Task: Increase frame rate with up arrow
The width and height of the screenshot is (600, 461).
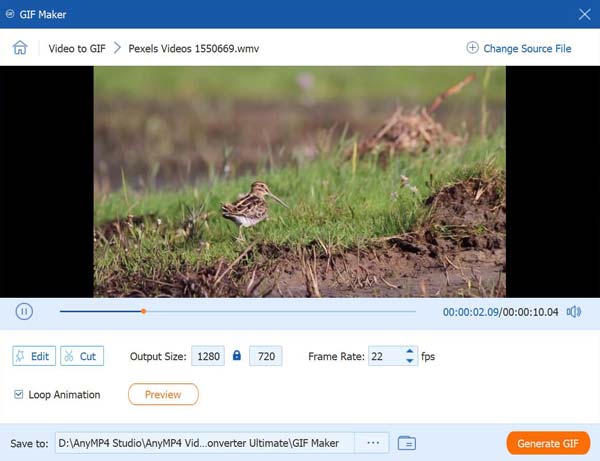Action: (x=410, y=351)
